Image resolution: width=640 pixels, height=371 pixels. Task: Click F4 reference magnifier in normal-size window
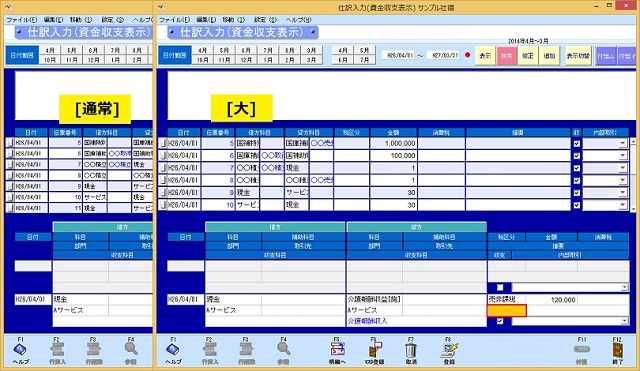coord(131,349)
